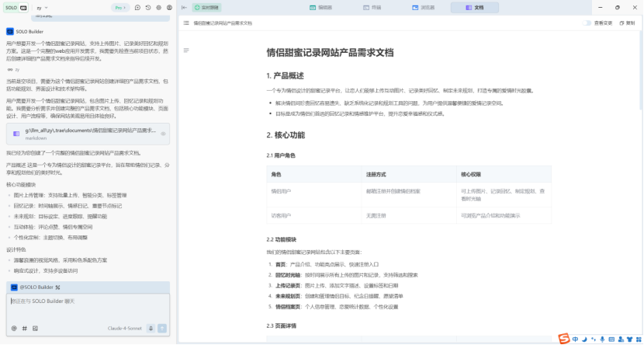Click the SOLO Builder agent avatar in chat
The width and height of the screenshot is (644, 345).
pos(10,31)
